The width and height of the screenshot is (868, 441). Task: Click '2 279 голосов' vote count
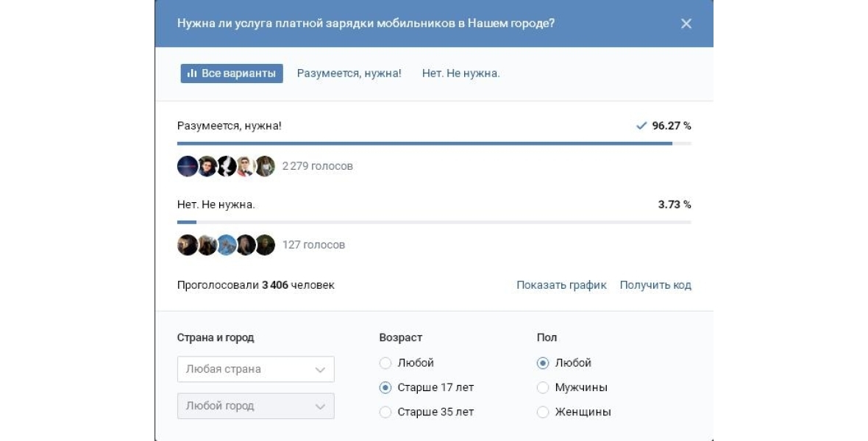coord(317,166)
